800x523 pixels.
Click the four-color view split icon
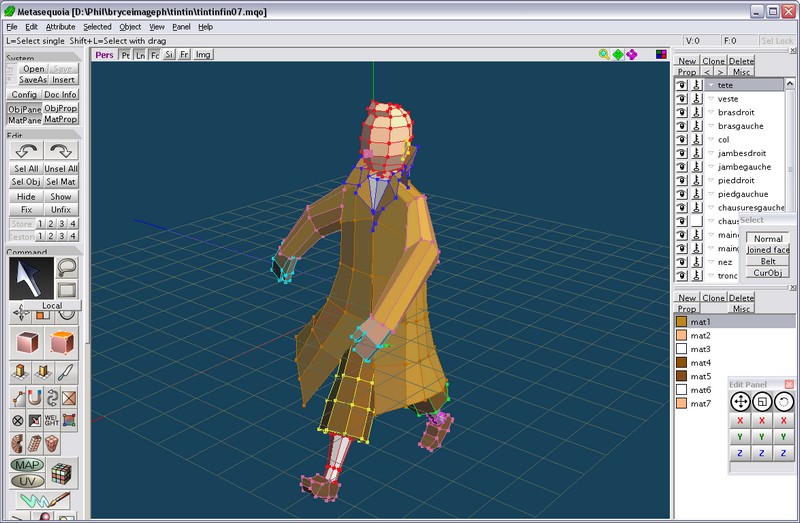[661, 55]
